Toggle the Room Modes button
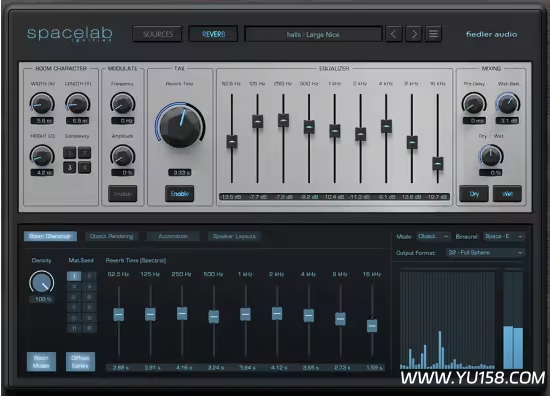This screenshot has height=396, width=550. coord(41,362)
